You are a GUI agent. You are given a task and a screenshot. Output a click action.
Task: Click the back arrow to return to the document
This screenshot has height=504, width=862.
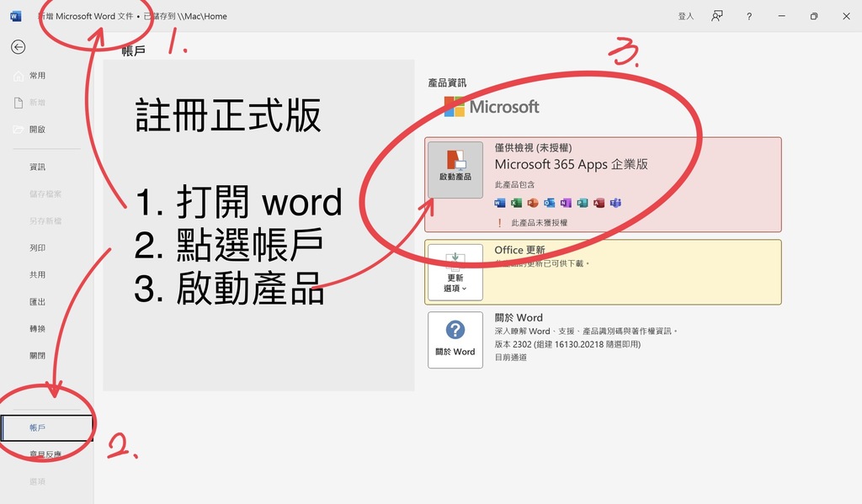tap(19, 47)
